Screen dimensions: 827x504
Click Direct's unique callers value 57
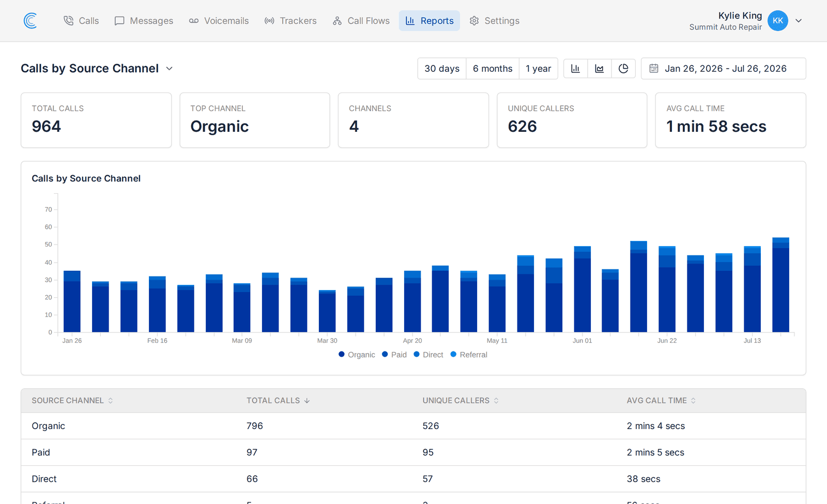pyautogui.click(x=427, y=479)
